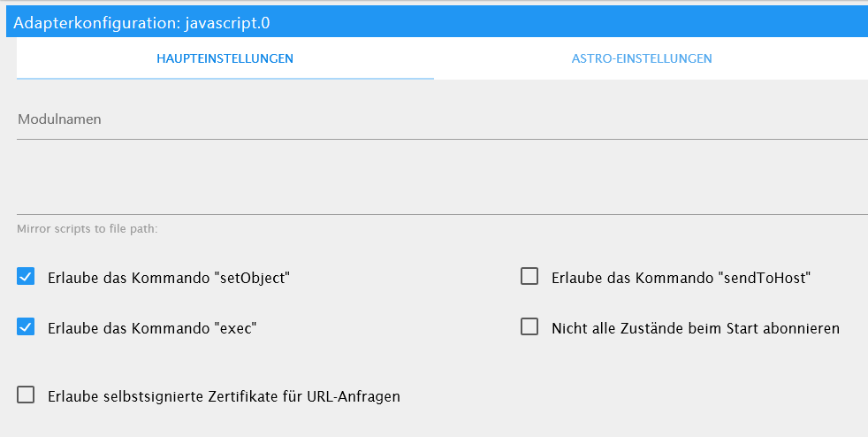Viewport: 868px width, 437px height.
Task: Switch to the Haupteinstellungen tab
Action: [x=225, y=58]
